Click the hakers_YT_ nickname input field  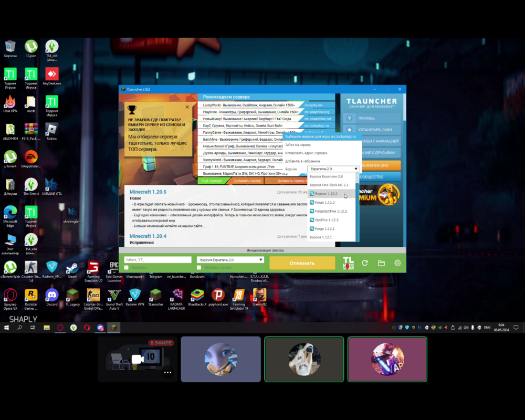click(x=157, y=260)
